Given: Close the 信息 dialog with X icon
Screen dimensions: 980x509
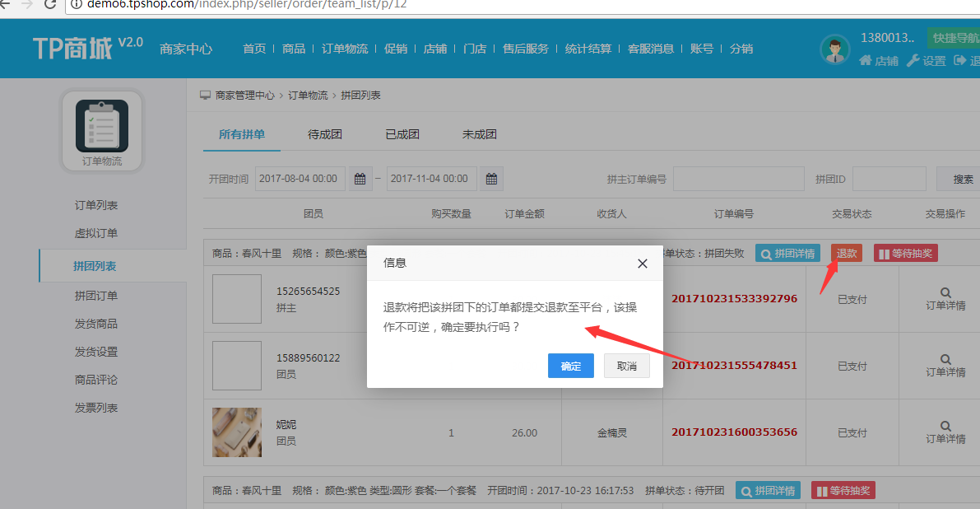Looking at the screenshot, I should click(643, 264).
